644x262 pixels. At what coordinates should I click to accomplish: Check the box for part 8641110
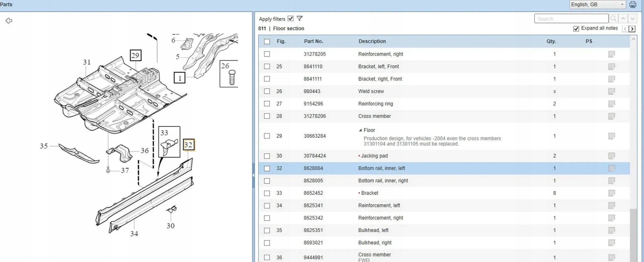click(x=267, y=66)
